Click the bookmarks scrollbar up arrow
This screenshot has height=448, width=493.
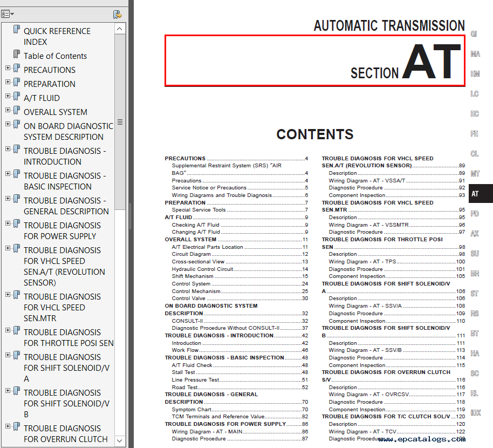(x=120, y=29)
